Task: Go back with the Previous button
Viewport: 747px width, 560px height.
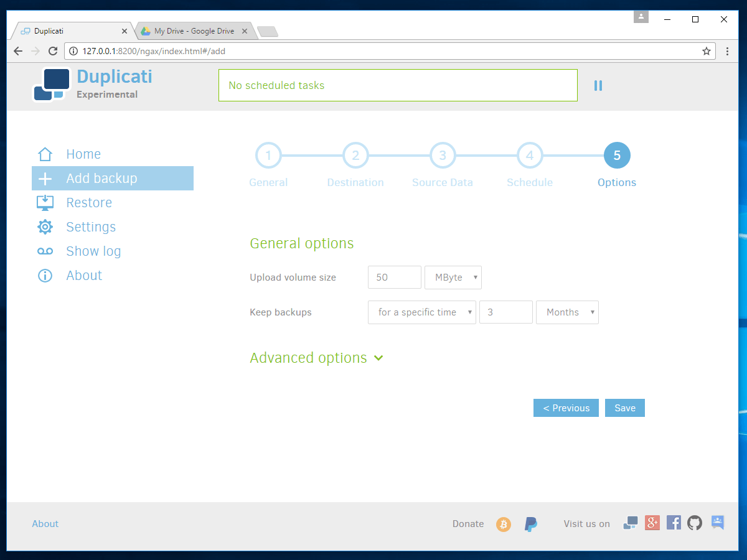Action: point(566,408)
